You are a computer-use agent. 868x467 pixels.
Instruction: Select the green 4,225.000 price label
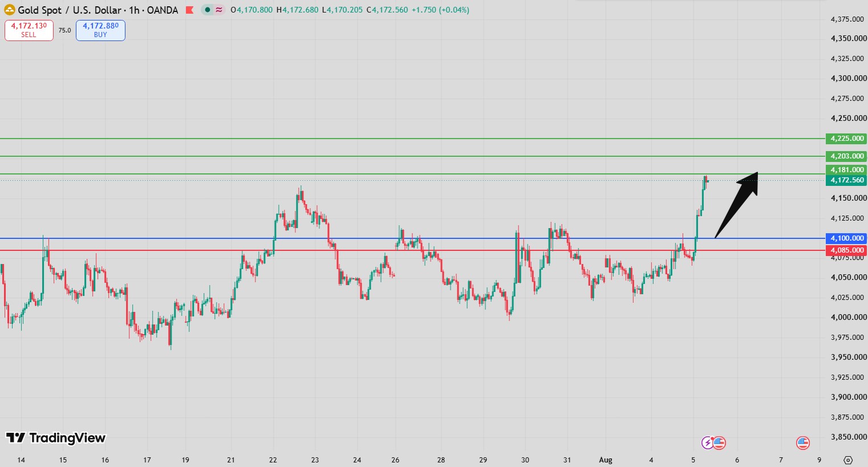pos(846,139)
